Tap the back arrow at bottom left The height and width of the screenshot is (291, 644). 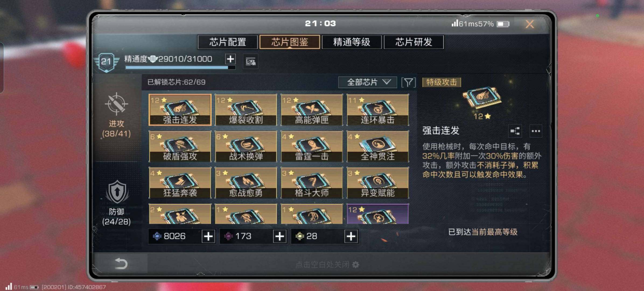click(x=121, y=264)
